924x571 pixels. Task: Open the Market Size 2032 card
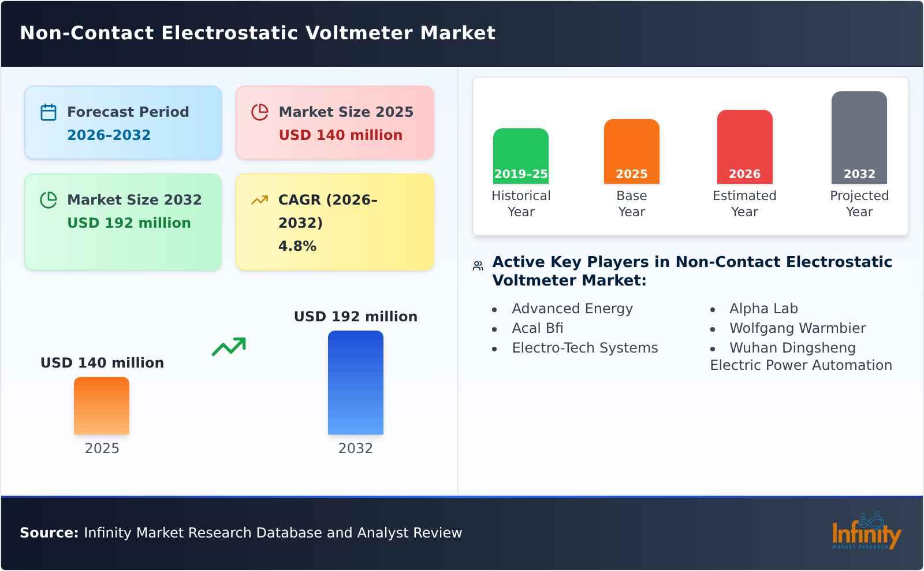123,222
